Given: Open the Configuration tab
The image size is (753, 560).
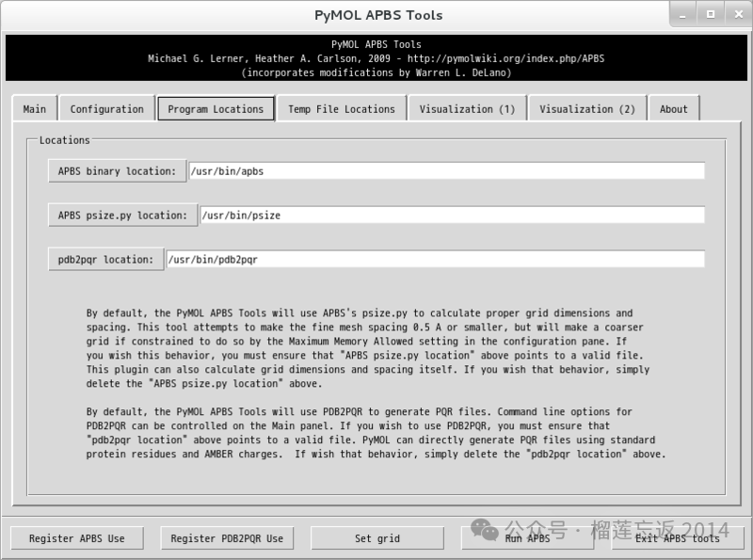Looking at the screenshot, I should (x=106, y=109).
